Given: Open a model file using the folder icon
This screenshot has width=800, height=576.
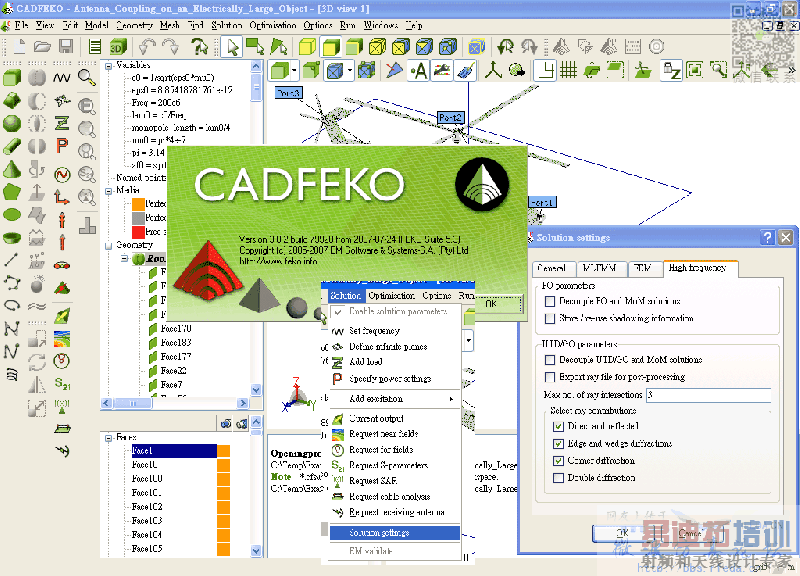Looking at the screenshot, I should click(42, 46).
